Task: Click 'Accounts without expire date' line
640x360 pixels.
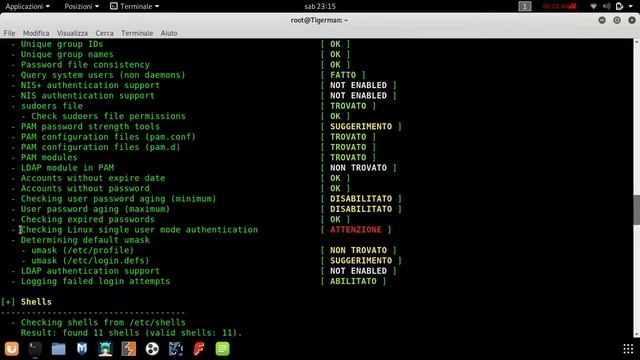Action: (x=93, y=178)
